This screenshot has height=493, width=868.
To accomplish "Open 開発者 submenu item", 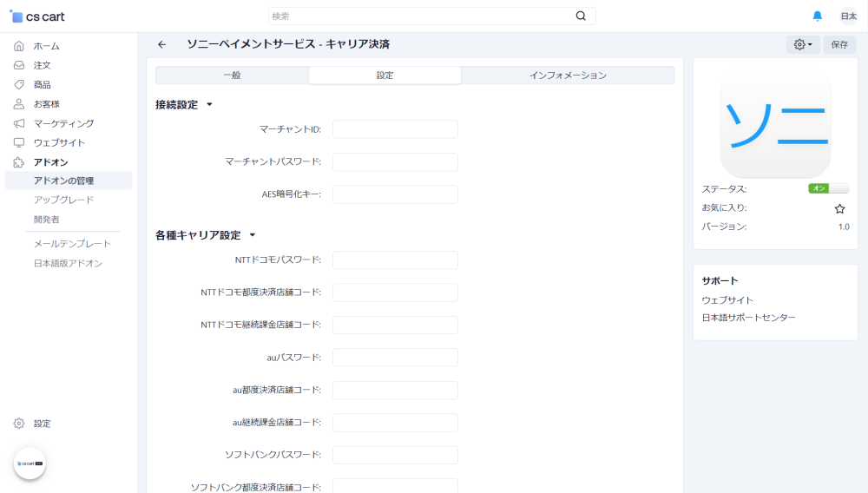I will coord(47,219).
